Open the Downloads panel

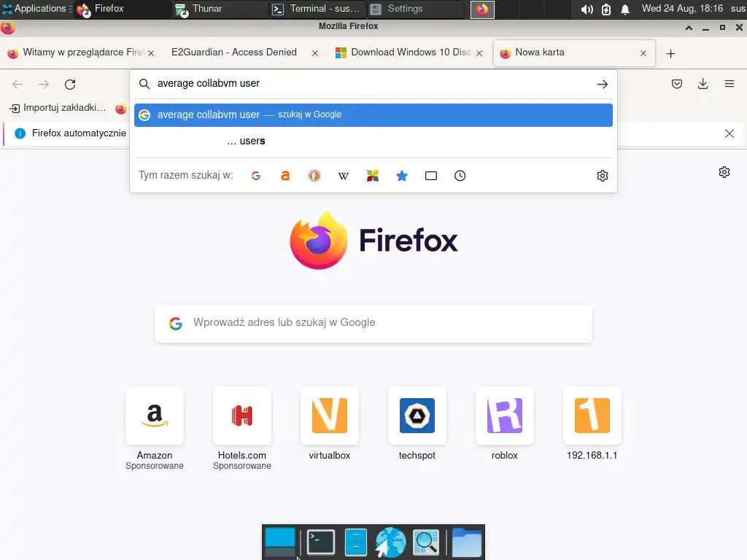(703, 85)
